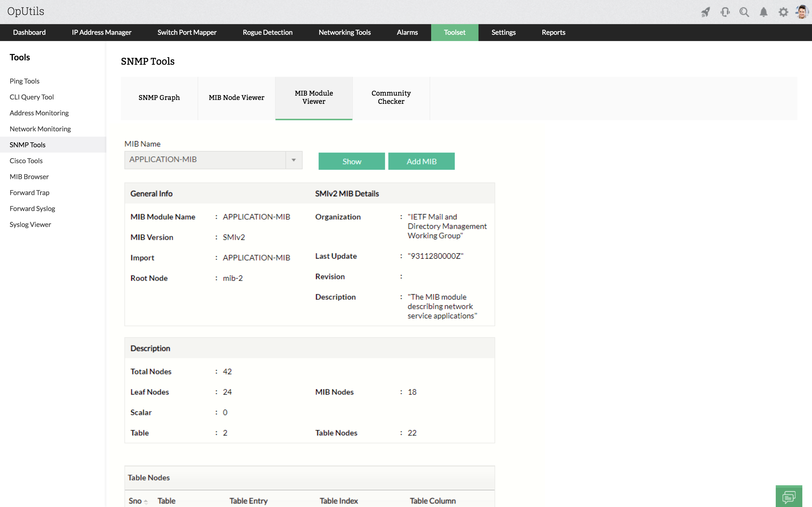
Task: Select Syslog Viewer in sidebar
Action: [x=30, y=225]
